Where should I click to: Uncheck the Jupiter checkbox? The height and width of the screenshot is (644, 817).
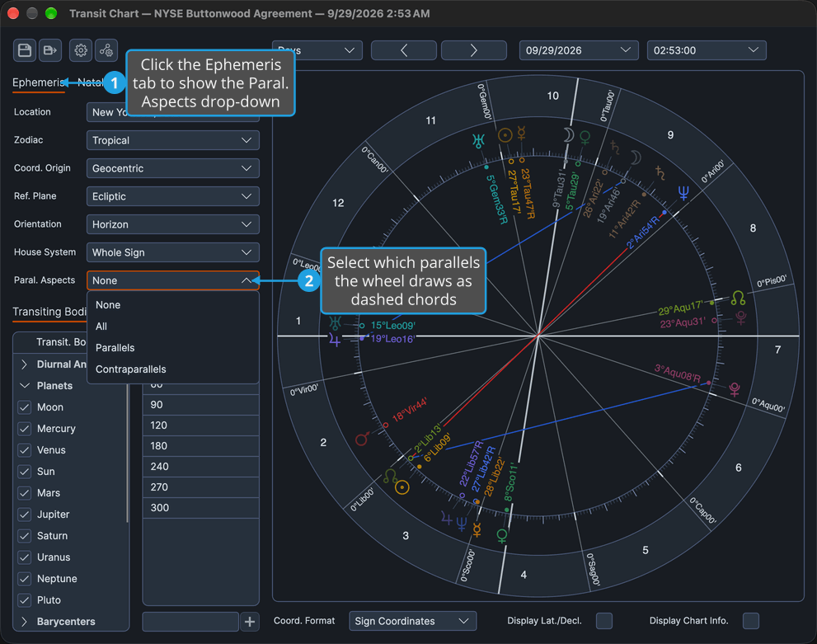point(25,515)
